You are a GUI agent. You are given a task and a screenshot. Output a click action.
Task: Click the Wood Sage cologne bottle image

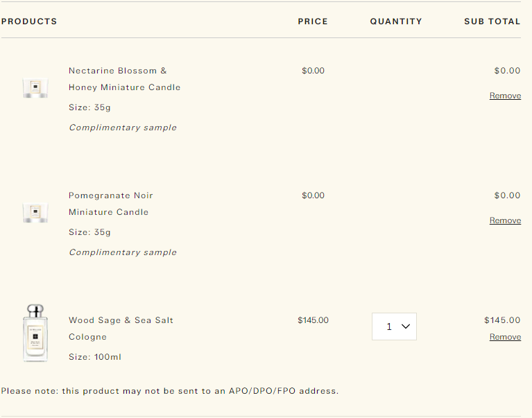click(35, 333)
